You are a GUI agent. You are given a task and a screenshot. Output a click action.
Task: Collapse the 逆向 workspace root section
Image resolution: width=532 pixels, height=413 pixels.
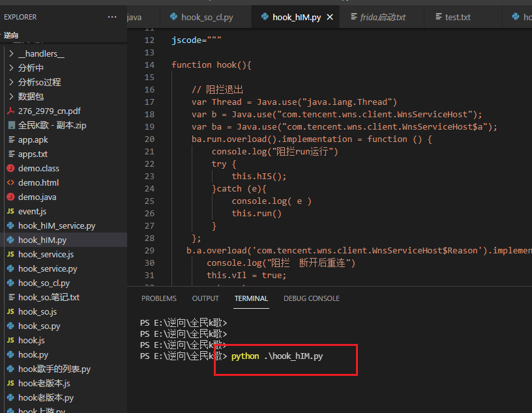tap(11, 35)
